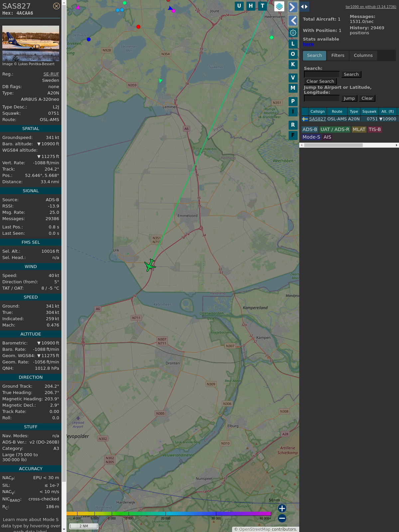Image resolution: width=399 pixels, height=532 pixels.
Task: Toggle the U map button
Action: [239, 6]
